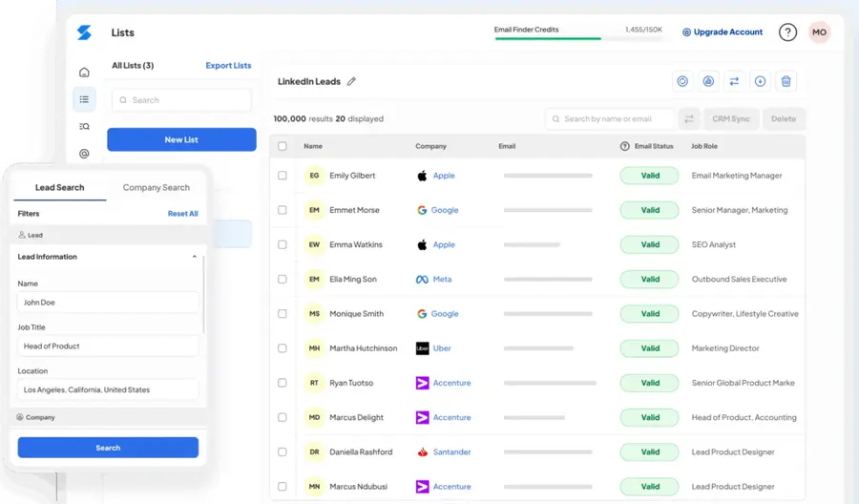Click the Upgrade Account link
This screenshot has height=504, width=859.
tap(723, 32)
